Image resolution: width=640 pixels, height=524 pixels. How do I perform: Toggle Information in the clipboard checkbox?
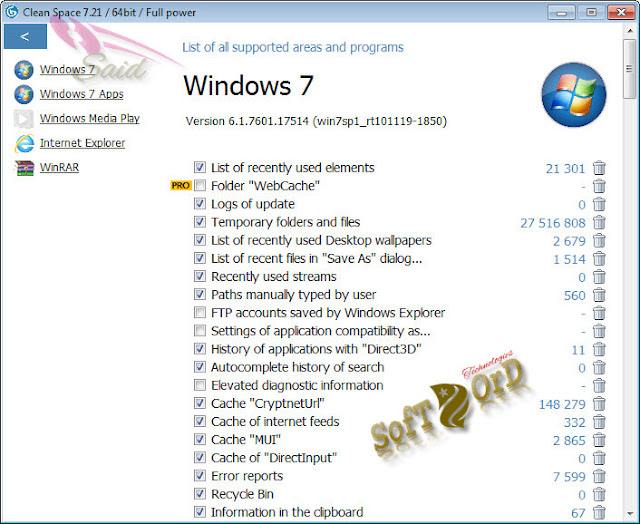pos(200,511)
